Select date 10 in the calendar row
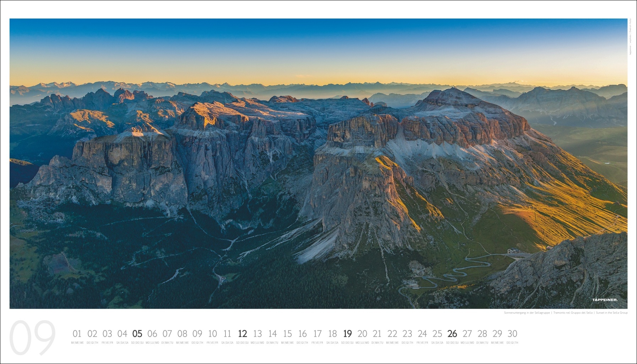 (212, 334)
